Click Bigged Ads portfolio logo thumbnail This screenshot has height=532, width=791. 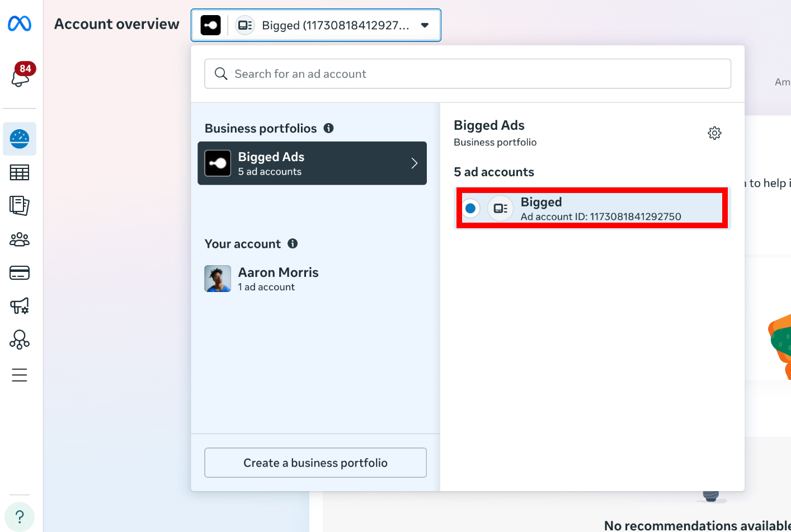(x=218, y=163)
